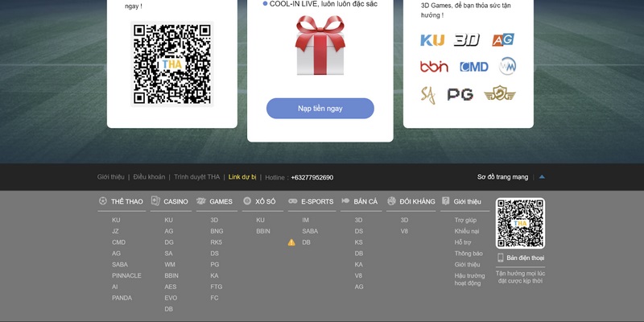This screenshot has height=322, width=644.
Task: Select FTG under GAMES
Action: point(217,287)
